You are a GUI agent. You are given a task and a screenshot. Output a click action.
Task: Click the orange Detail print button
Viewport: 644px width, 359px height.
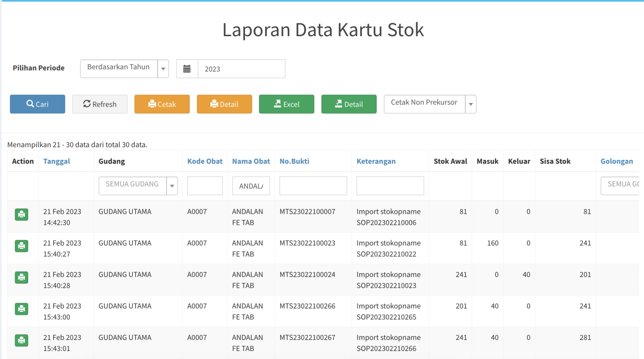point(224,104)
